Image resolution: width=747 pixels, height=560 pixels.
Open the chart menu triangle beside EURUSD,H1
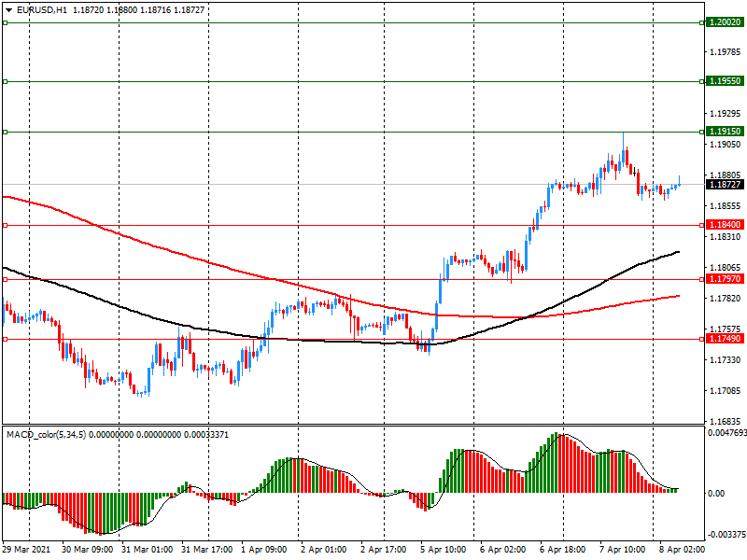[x=9, y=10]
